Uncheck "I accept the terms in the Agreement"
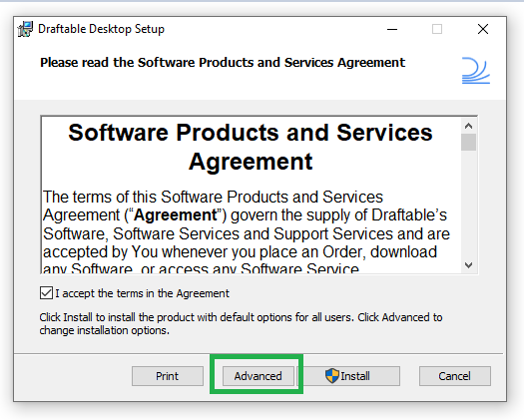 point(46,293)
